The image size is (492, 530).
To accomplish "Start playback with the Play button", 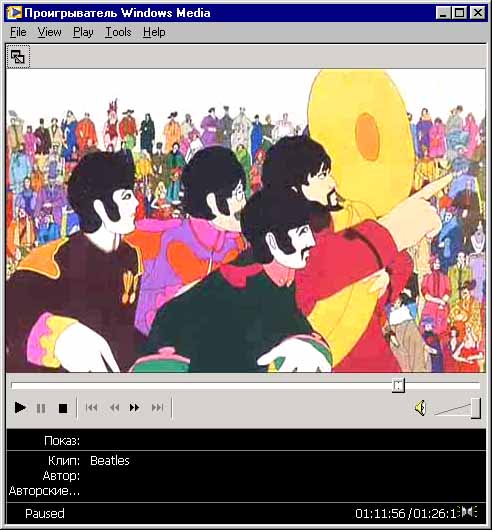I will [x=20, y=408].
